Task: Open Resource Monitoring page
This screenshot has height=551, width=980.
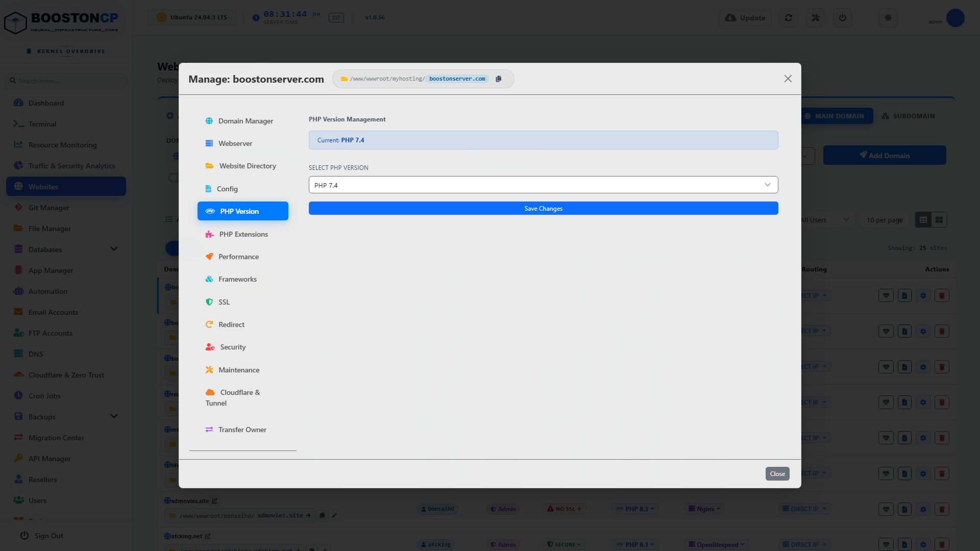Action: (x=66, y=145)
